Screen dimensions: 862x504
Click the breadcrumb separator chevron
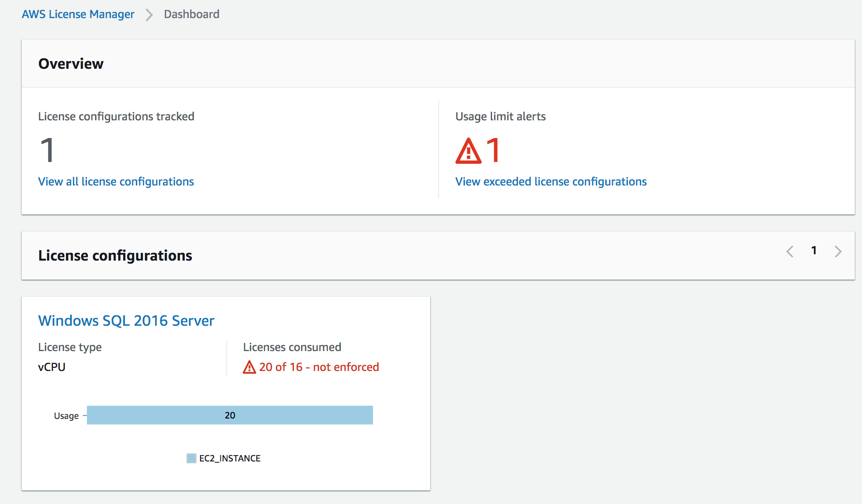pyautogui.click(x=149, y=15)
